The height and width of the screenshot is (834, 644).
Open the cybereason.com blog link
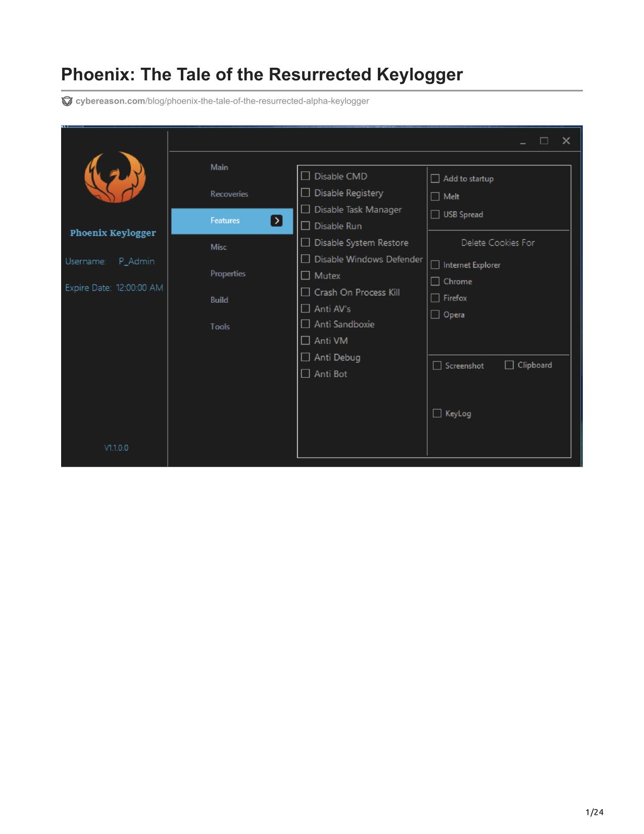[x=222, y=101]
